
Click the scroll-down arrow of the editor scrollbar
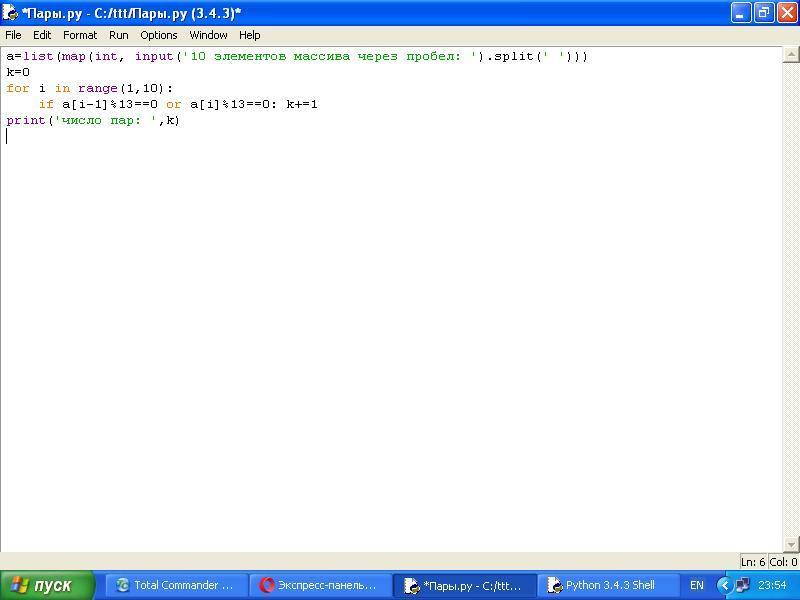(791, 544)
